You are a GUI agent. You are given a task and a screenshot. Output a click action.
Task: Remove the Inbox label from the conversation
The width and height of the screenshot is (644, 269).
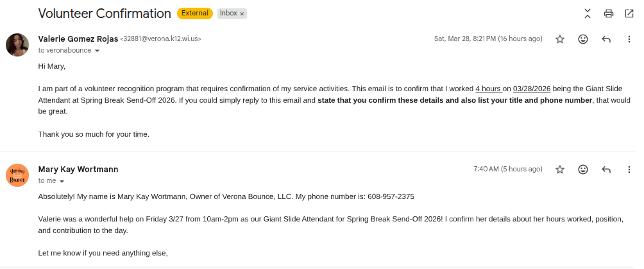[x=242, y=13]
